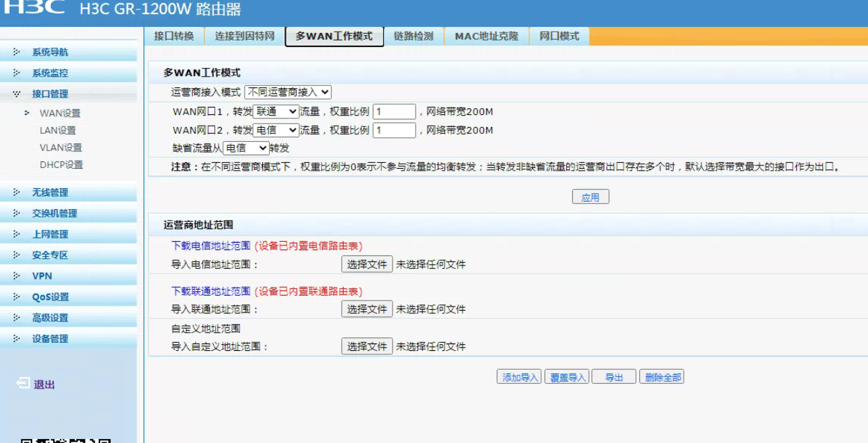The width and height of the screenshot is (868, 443).
Task: Select the 多WAN工作模式 tab
Action: coord(334,36)
